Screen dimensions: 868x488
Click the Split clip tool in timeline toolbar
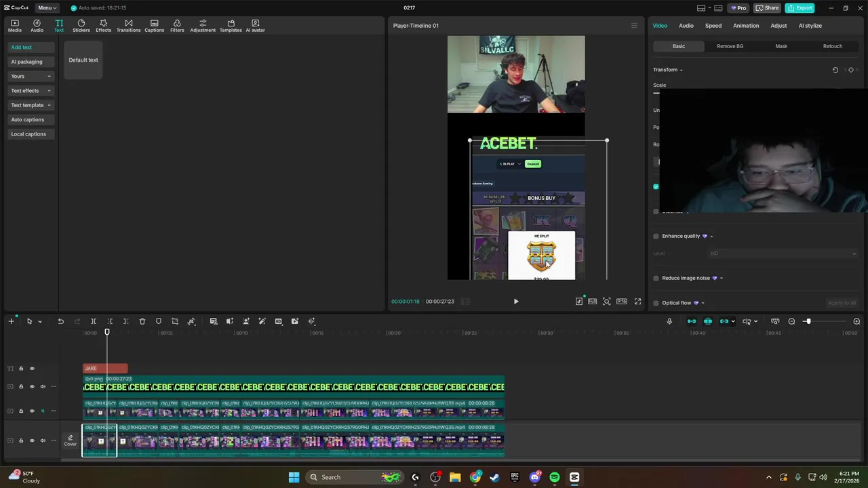[x=94, y=321]
